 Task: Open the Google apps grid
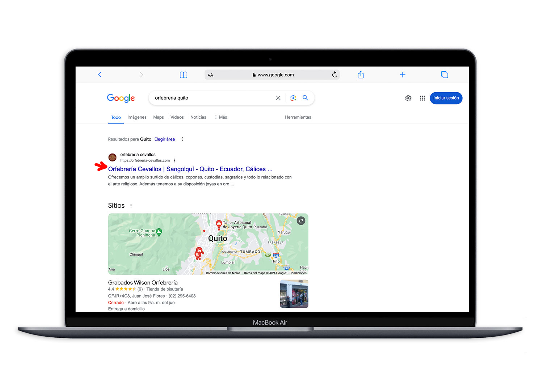pyautogui.click(x=422, y=98)
